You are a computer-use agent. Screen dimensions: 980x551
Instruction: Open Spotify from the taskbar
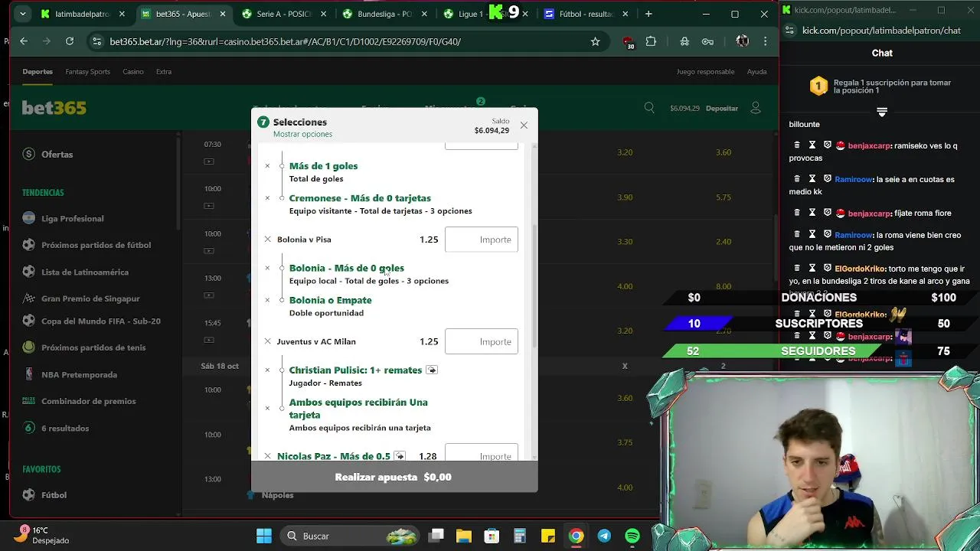tap(632, 536)
